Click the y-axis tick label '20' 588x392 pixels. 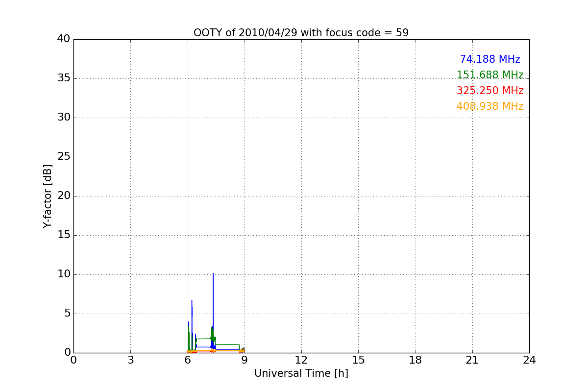64,196
